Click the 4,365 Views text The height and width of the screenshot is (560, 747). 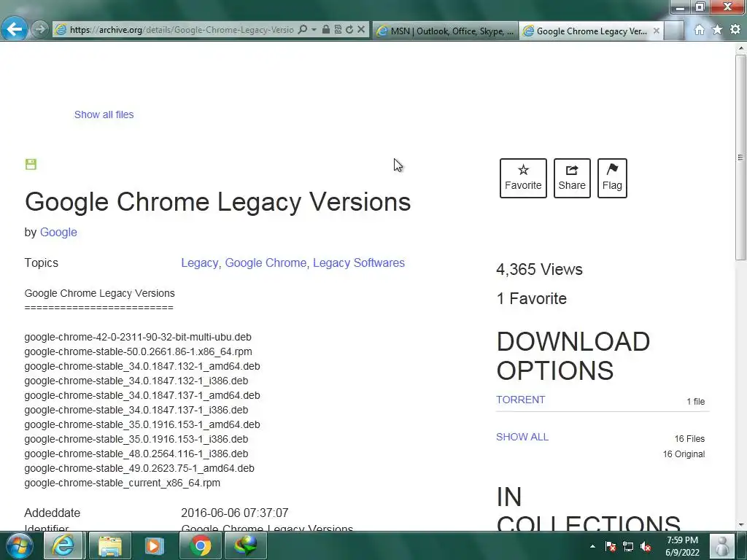(539, 270)
